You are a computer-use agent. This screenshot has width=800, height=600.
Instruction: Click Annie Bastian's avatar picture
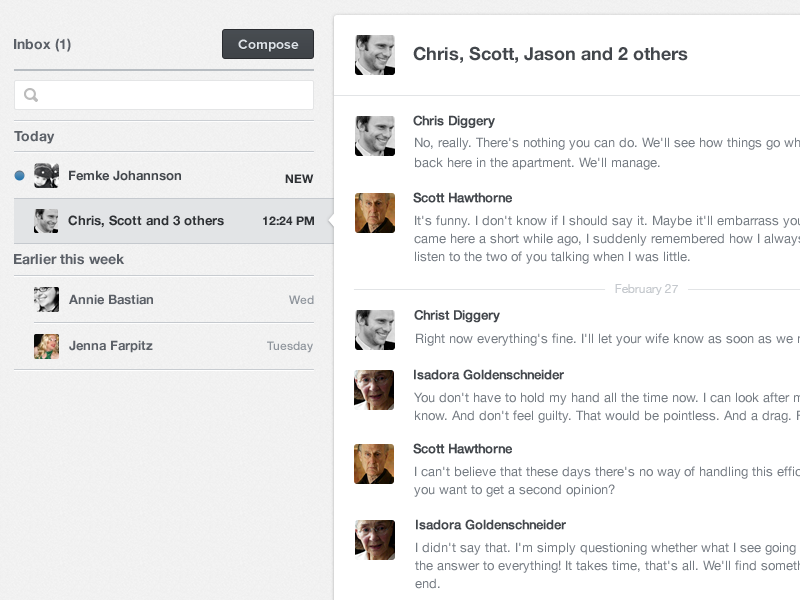[46, 299]
